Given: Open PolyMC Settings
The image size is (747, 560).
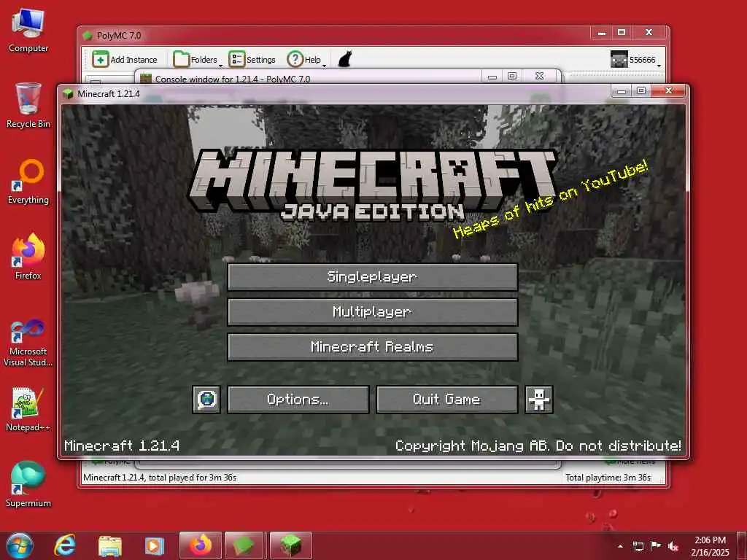Looking at the screenshot, I should [x=252, y=60].
